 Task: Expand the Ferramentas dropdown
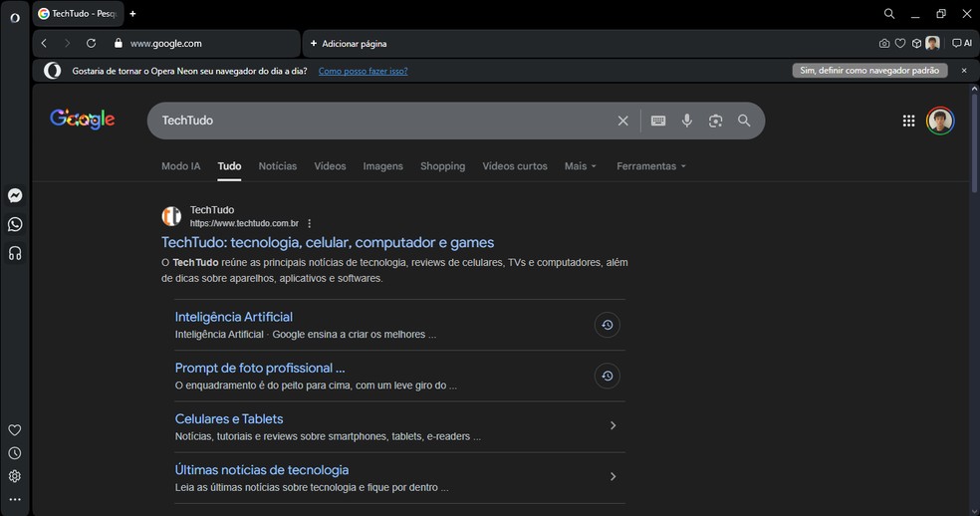coord(651,165)
